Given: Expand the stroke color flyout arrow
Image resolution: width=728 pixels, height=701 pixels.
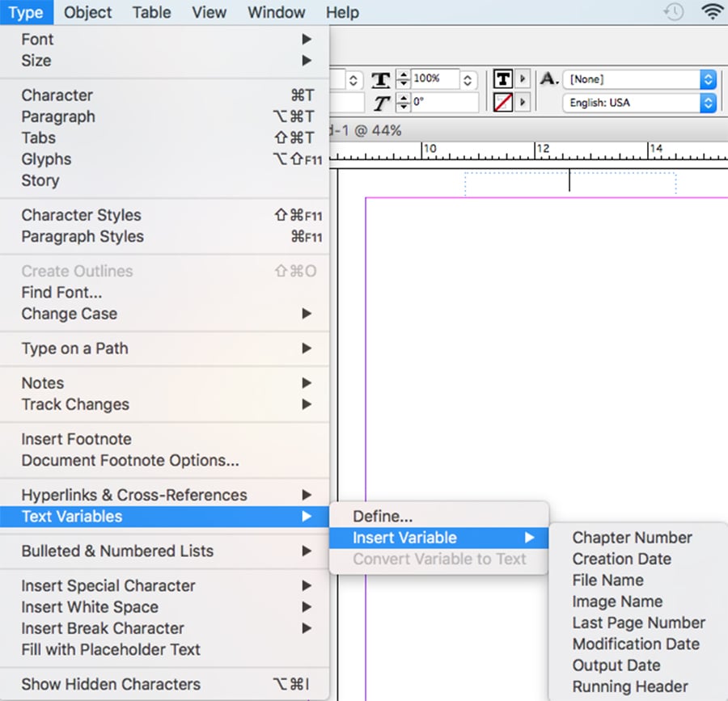Looking at the screenshot, I should click(523, 103).
